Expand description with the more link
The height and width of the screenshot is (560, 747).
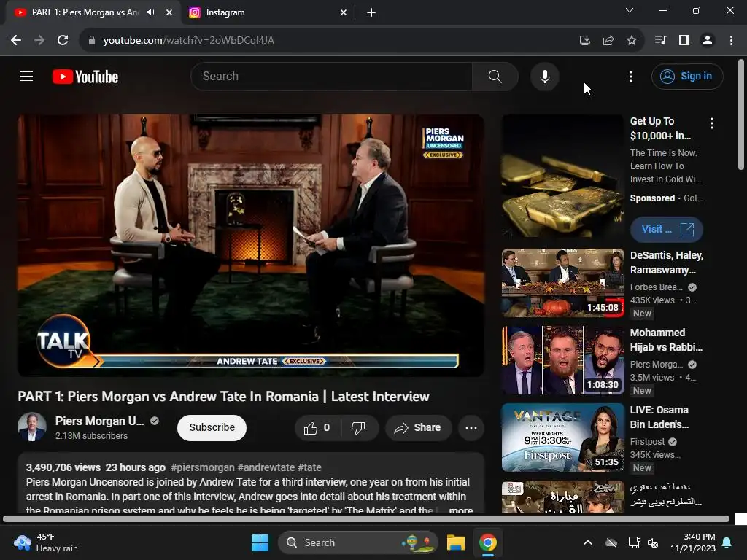pos(461,510)
